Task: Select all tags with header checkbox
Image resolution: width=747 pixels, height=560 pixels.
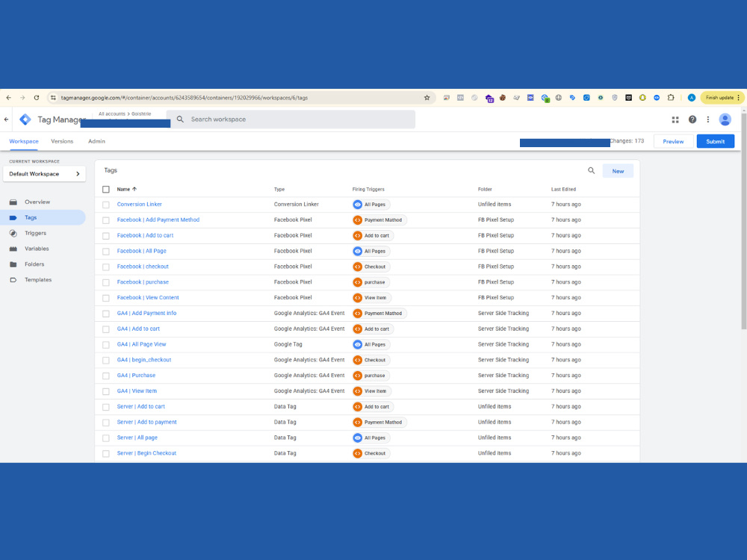Action: [106, 190]
